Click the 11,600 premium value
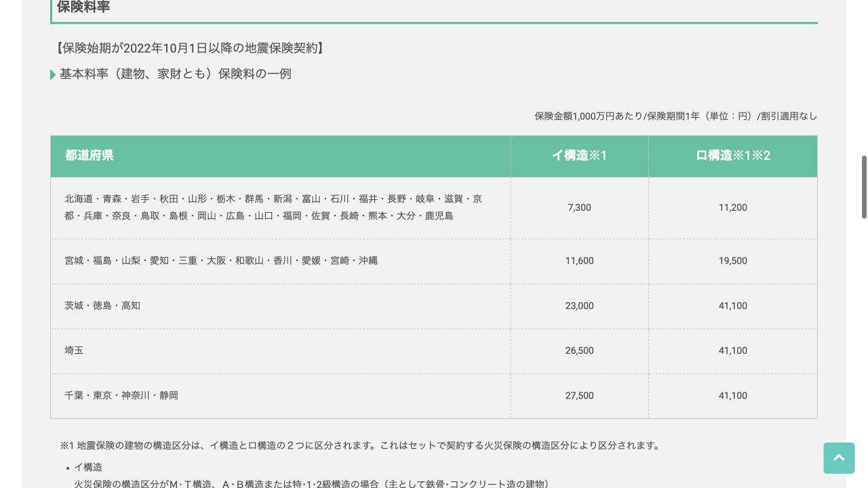The image size is (868, 488). 579,261
